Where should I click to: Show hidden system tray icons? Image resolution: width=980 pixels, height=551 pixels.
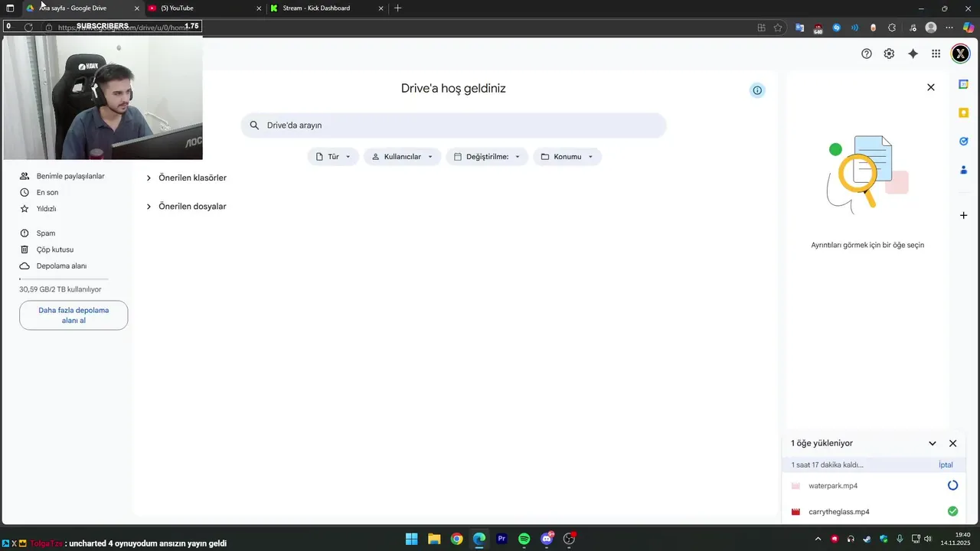click(x=818, y=539)
